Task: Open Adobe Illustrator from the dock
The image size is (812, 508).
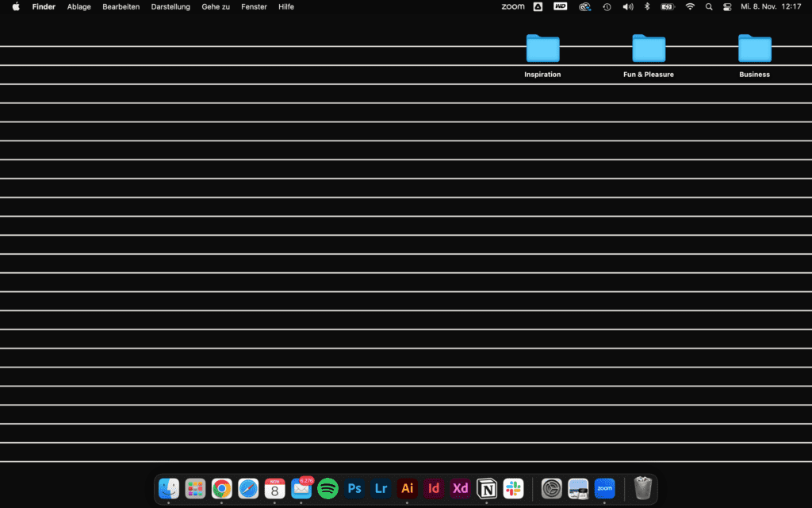Action: coord(408,488)
